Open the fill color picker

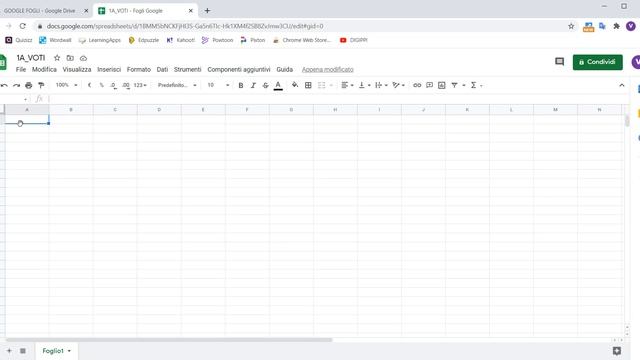point(295,85)
